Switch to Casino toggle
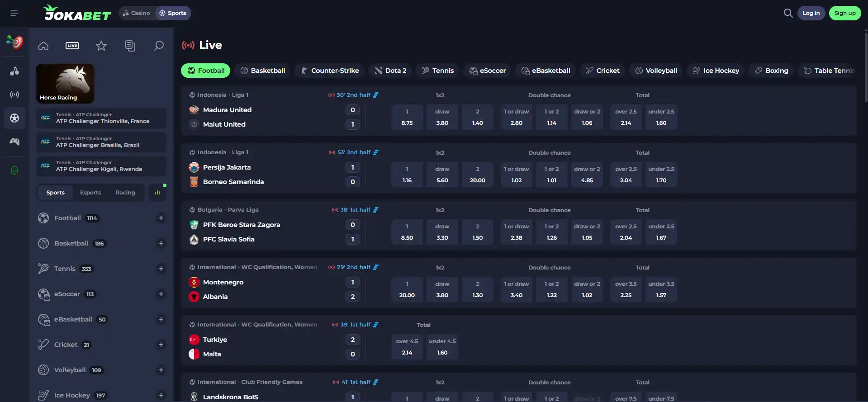Viewport: 868px width, 402px height. (136, 13)
